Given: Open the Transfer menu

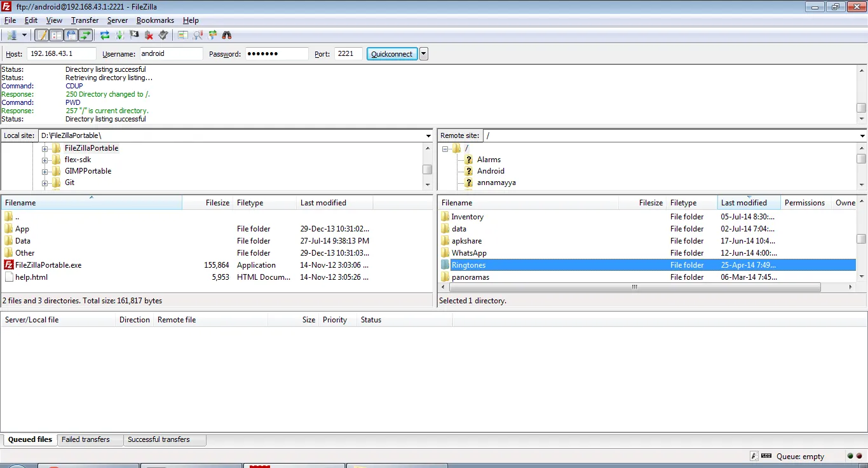Looking at the screenshot, I should tap(85, 20).
